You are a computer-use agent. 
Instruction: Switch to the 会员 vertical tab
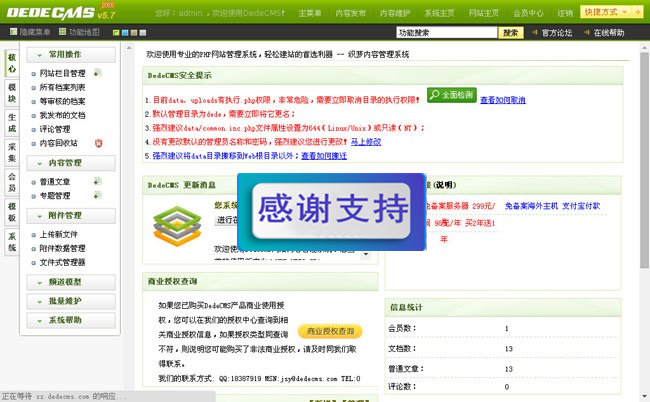(12, 182)
